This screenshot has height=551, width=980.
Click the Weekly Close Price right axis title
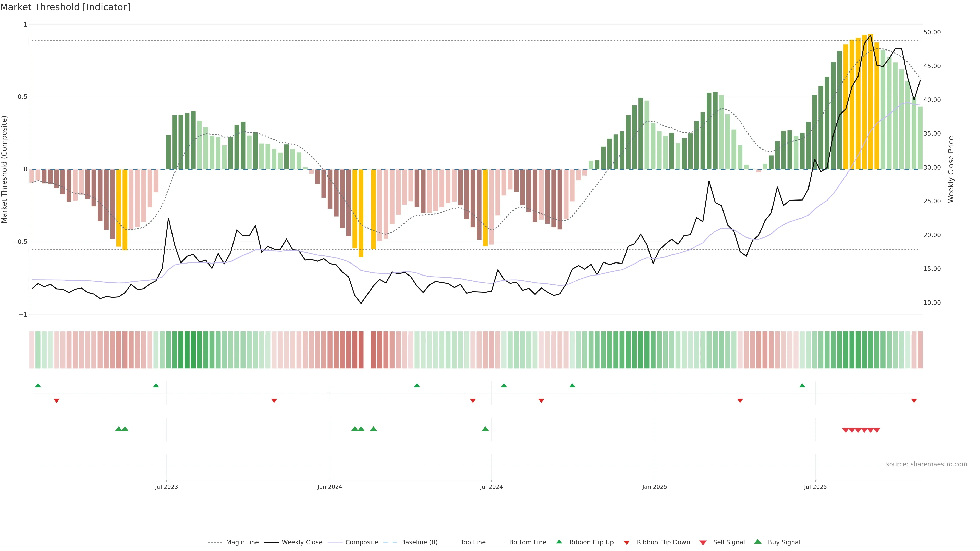(951, 169)
